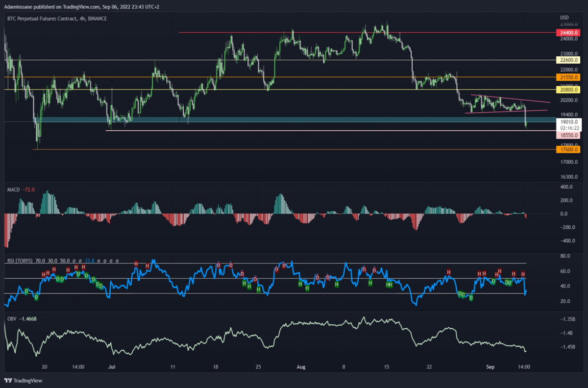The width and height of the screenshot is (588, 388).
Task: Click the Jul label on time axis
Action: coord(112,366)
